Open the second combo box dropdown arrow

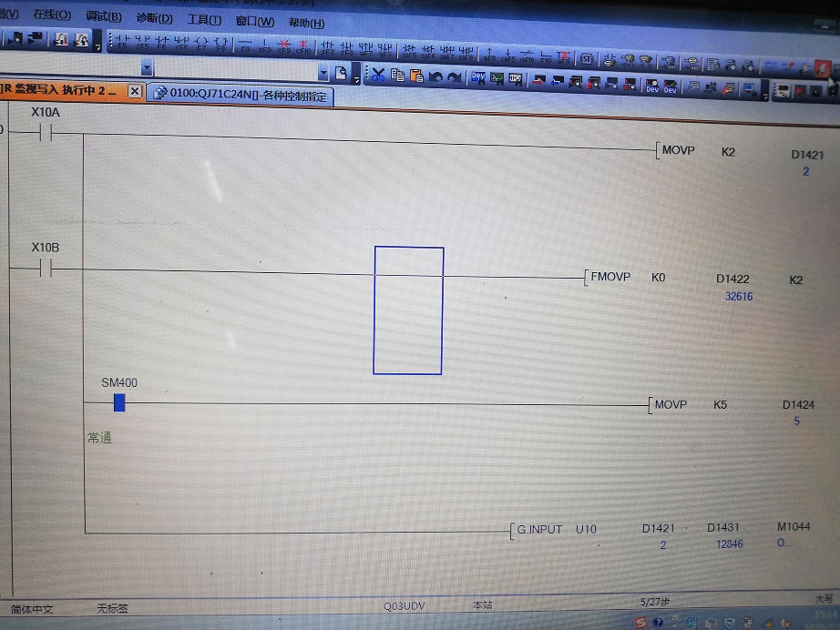tap(323, 73)
